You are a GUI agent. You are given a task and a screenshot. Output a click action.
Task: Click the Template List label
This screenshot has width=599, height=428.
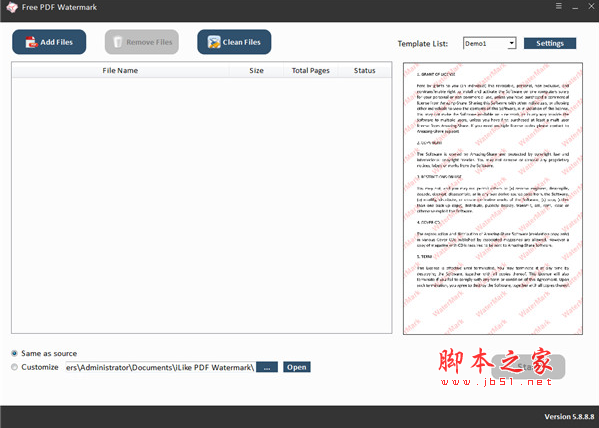click(423, 44)
